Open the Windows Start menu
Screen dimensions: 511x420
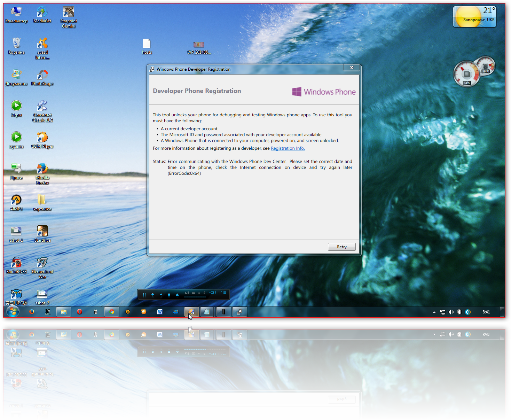click(13, 312)
